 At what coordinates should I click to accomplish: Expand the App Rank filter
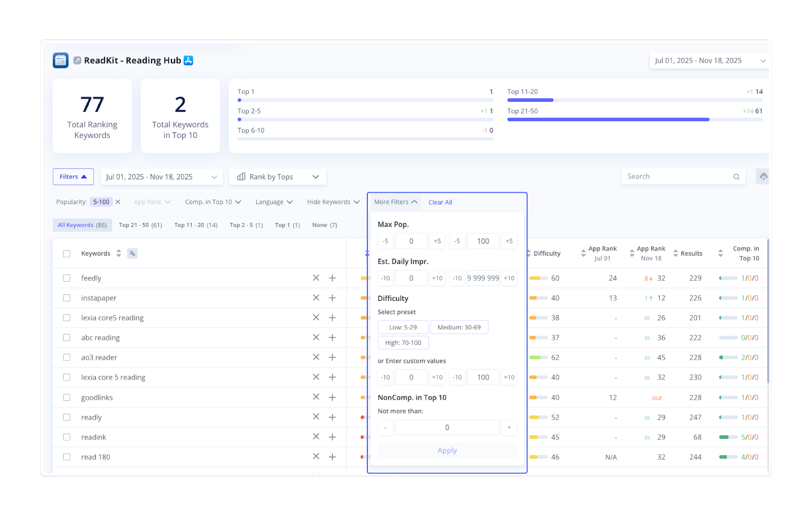point(152,202)
